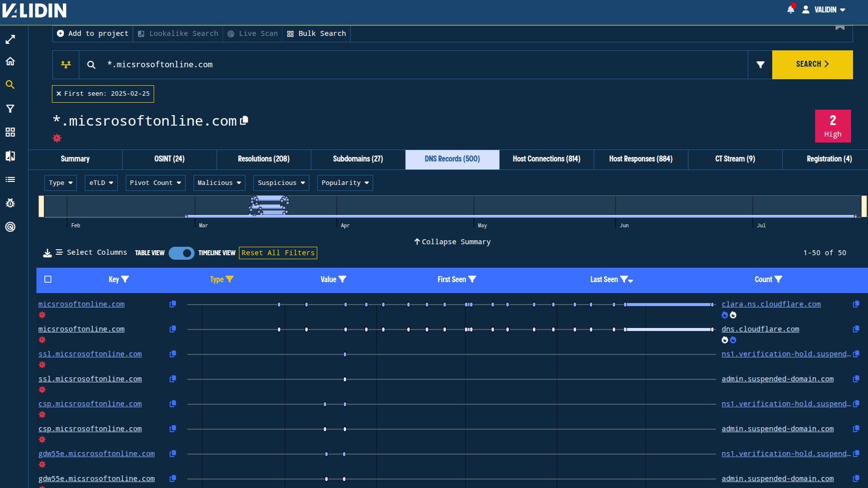The height and width of the screenshot is (488, 868).
Task: Switch to the OSINT (24) tab
Action: click(x=170, y=159)
